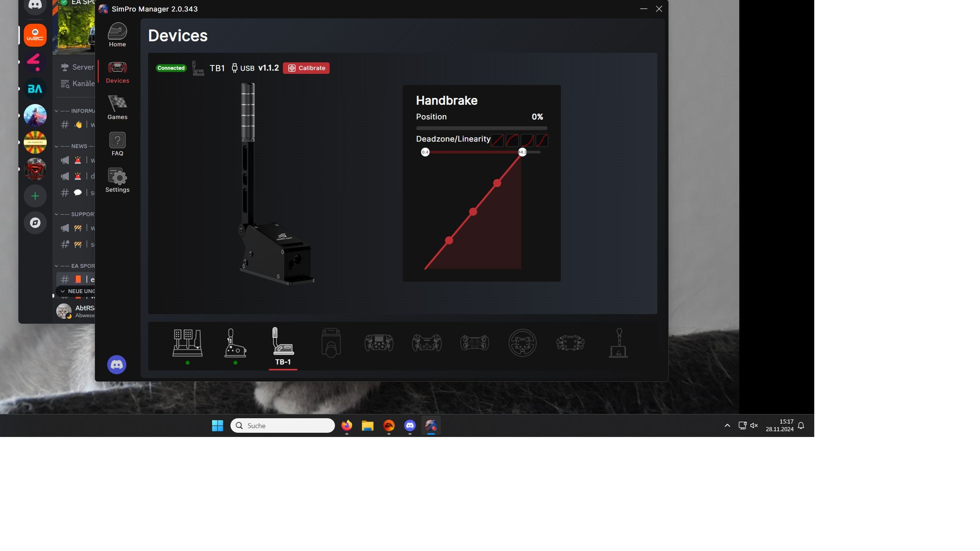Click the Calibrate button
980x551 pixels.
[x=306, y=68]
